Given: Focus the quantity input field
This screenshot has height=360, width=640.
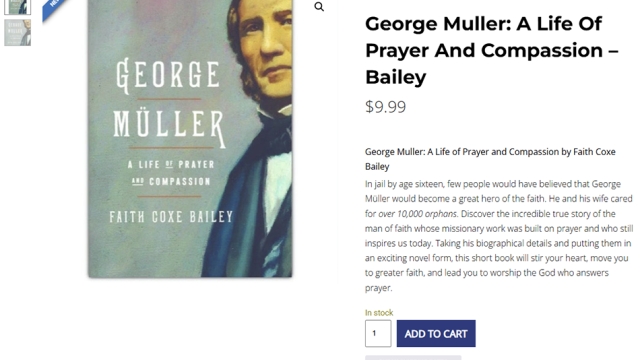Looking at the screenshot, I should 378,333.
